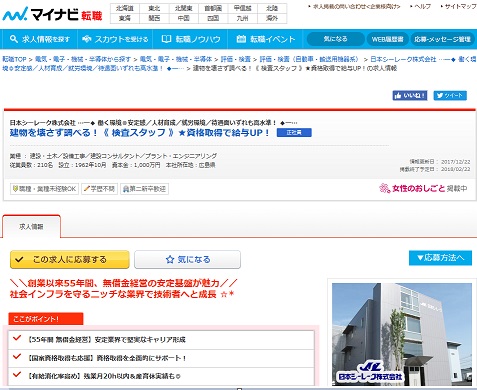Select the 東北 region
This screenshot has width=477, height=390.
[154, 8]
